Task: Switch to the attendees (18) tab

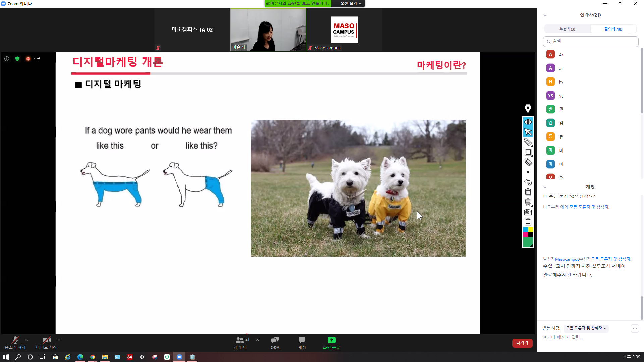Action: [613, 29]
